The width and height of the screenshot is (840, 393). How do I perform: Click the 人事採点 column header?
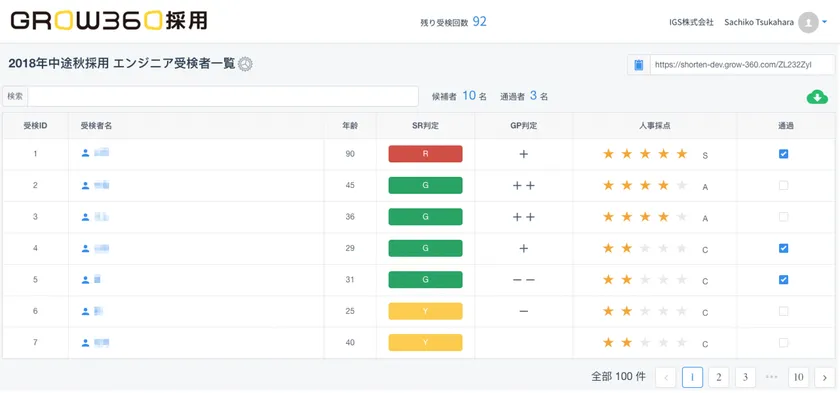pyautogui.click(x=655, y=126)
